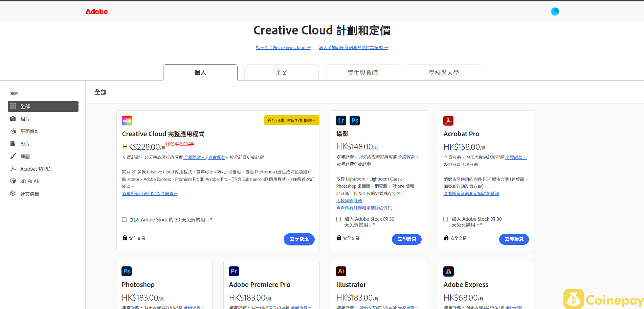644x309 pixels.
Task: Click the Adobe Express icon
Action: (448, 271)
